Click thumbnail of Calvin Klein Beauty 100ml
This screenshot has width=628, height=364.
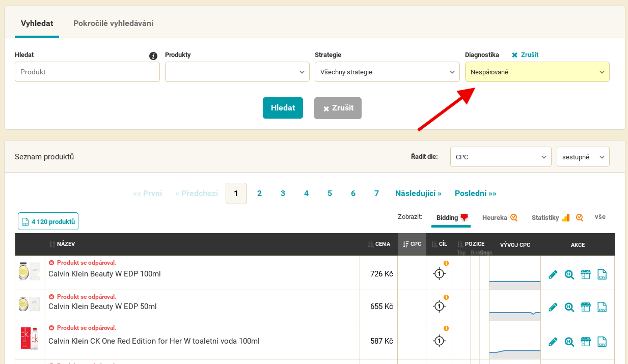(30, 271)
